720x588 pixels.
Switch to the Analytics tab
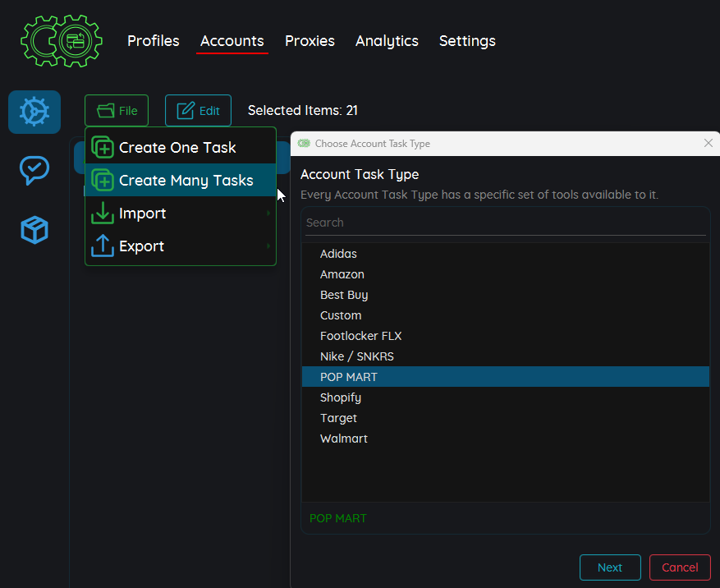coord(387,41)
